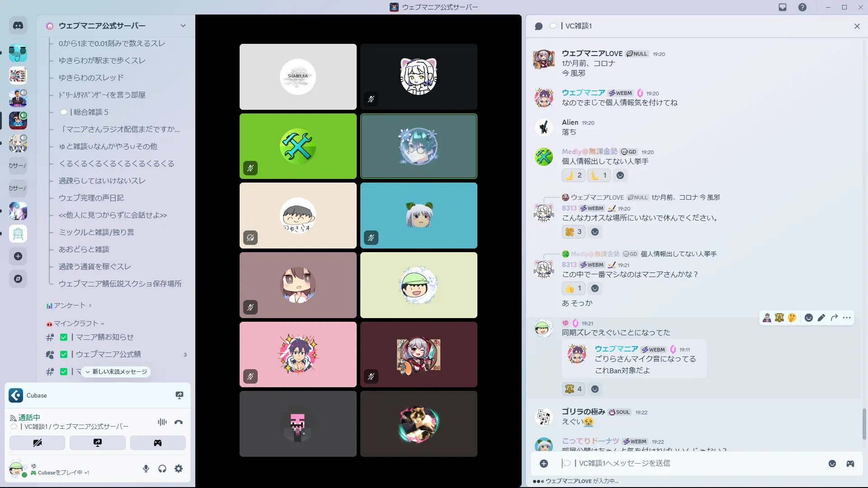Open the attachment plus button in chat
The width and height of the screenshot is (868, 488).
(544, 464)
